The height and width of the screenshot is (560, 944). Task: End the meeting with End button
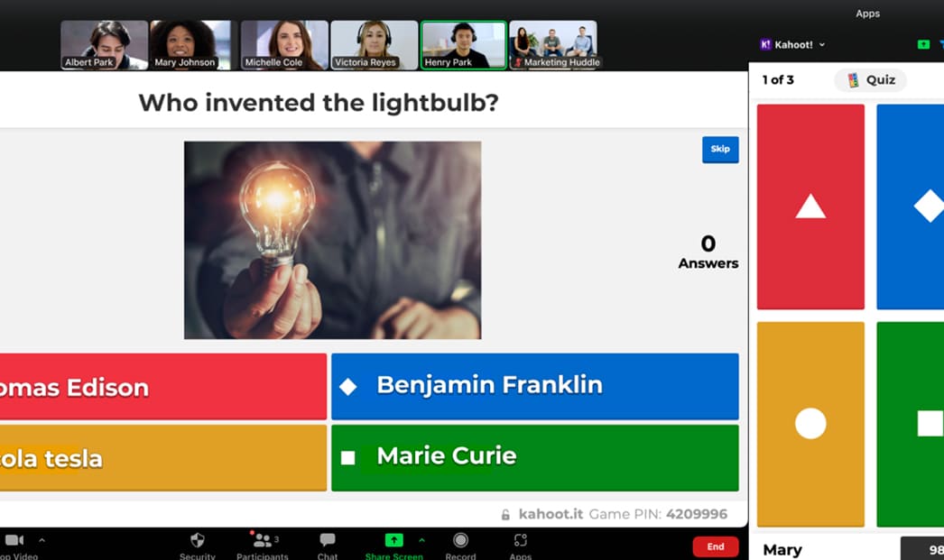(x=716, y=546)
